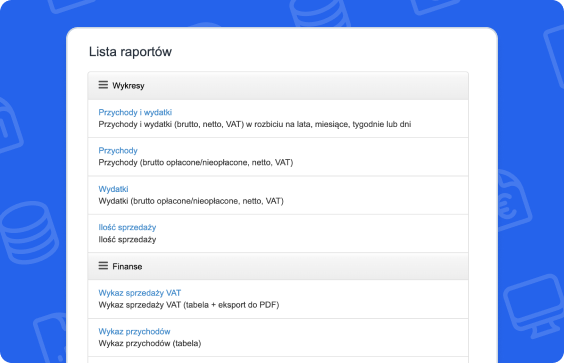Screen dimensions: 564x363
Task: Click the Przychody brutto opłacone/nieopłacone description
Action: pyautogui.click(x=196, y=163)
